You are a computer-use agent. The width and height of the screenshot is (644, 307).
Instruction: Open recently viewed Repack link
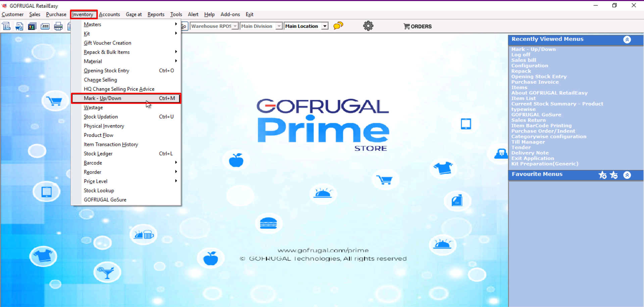click(521, 71)
